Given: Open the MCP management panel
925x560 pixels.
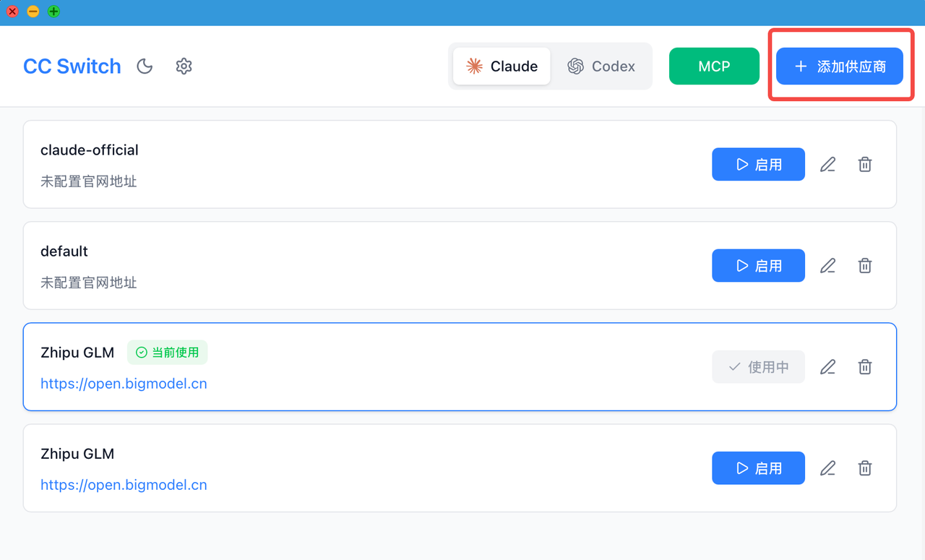Looking at the screenshot, I should click(x=714, y=66).
